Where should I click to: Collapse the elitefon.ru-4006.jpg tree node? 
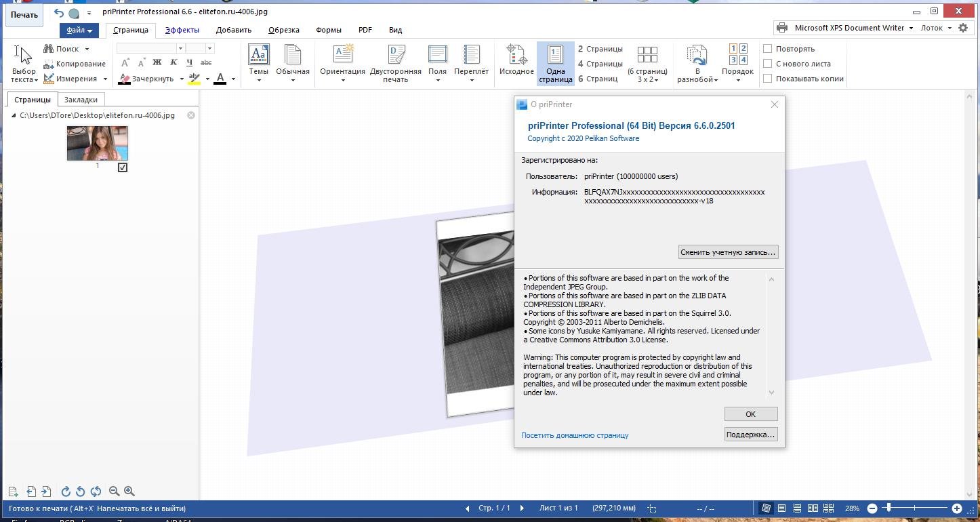coord(14,115)
